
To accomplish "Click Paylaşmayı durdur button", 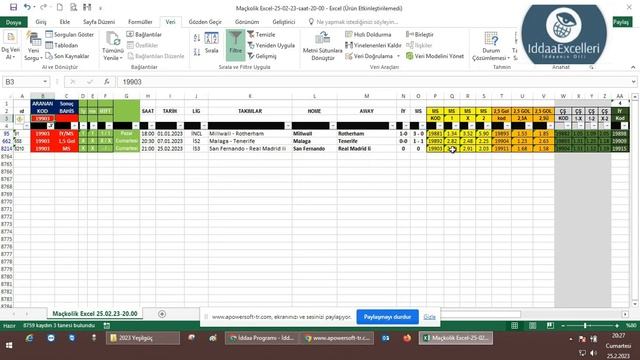I will point(387,317).
